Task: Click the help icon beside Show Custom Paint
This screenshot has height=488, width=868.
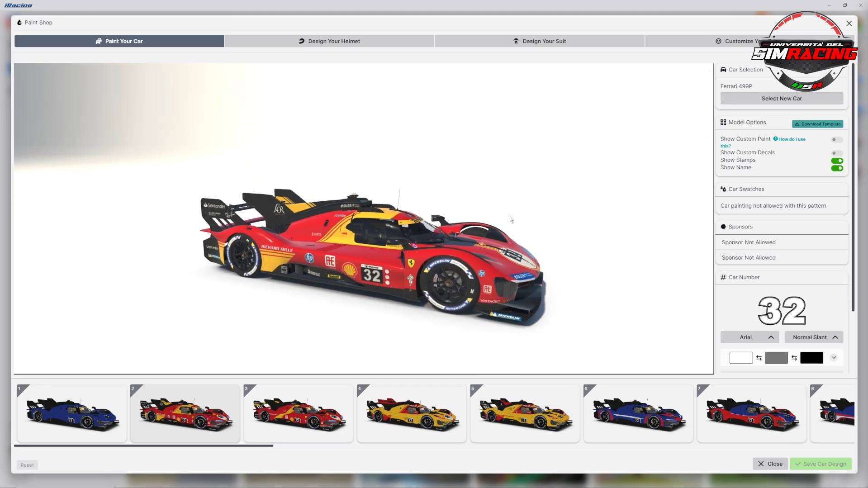Action: tap(775, 139)
